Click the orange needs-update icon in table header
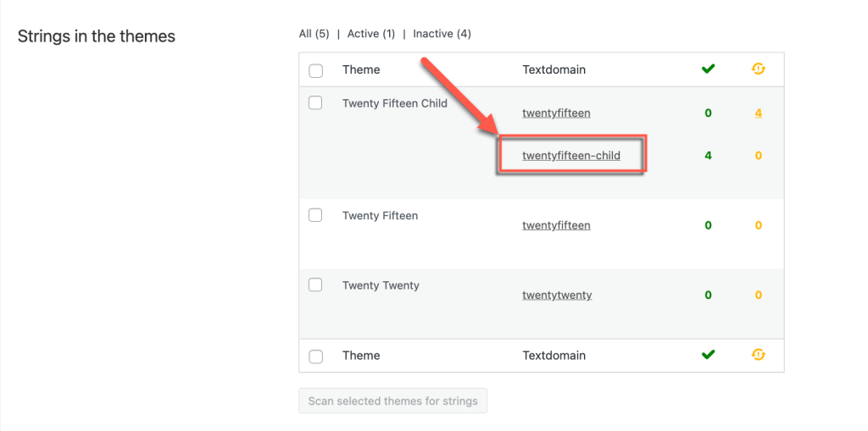Screen dimensions: 868x431 [x=758, y=69]
